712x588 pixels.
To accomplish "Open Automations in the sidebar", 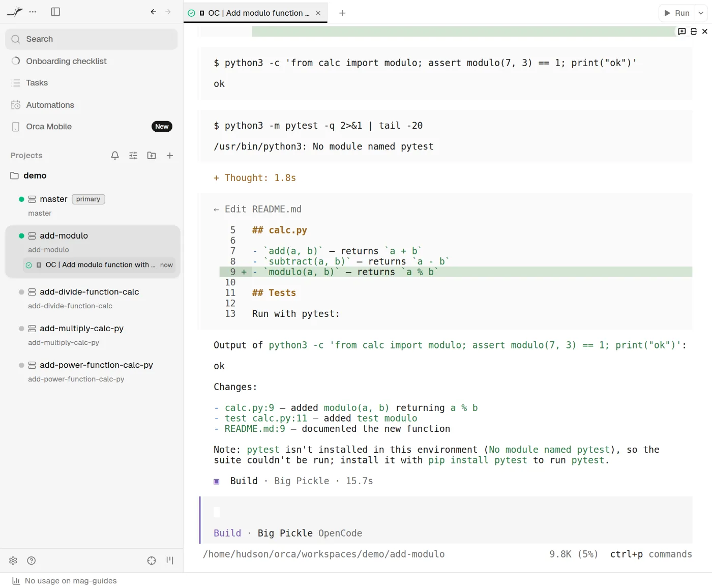I will tap(92, 105).
